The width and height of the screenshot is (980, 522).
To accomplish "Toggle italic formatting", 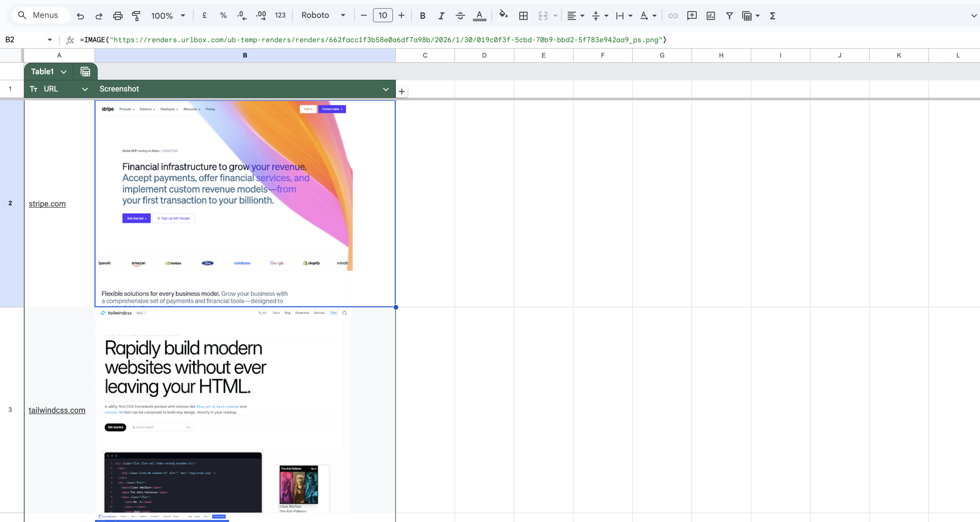I will (x=441, y=16).
